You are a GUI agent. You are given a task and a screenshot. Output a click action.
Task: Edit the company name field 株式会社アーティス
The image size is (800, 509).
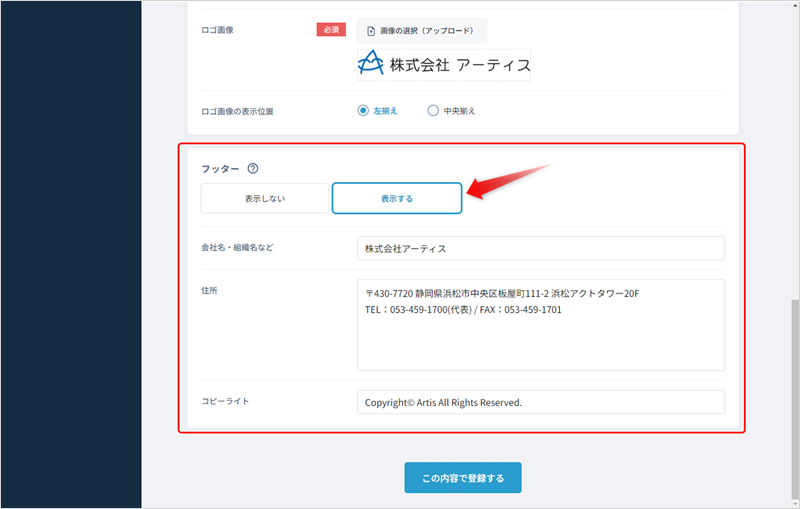(541, 248)
